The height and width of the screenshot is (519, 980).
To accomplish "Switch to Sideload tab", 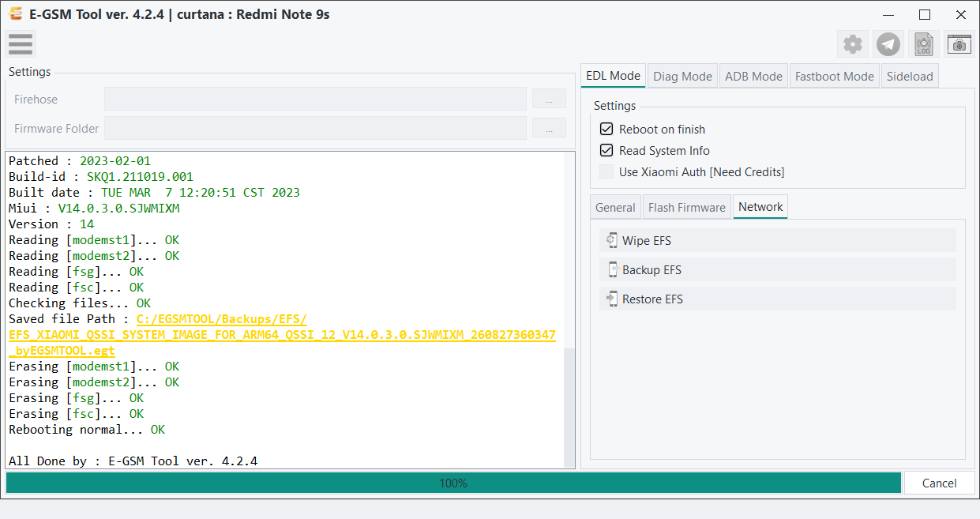I will click(910, 77).
